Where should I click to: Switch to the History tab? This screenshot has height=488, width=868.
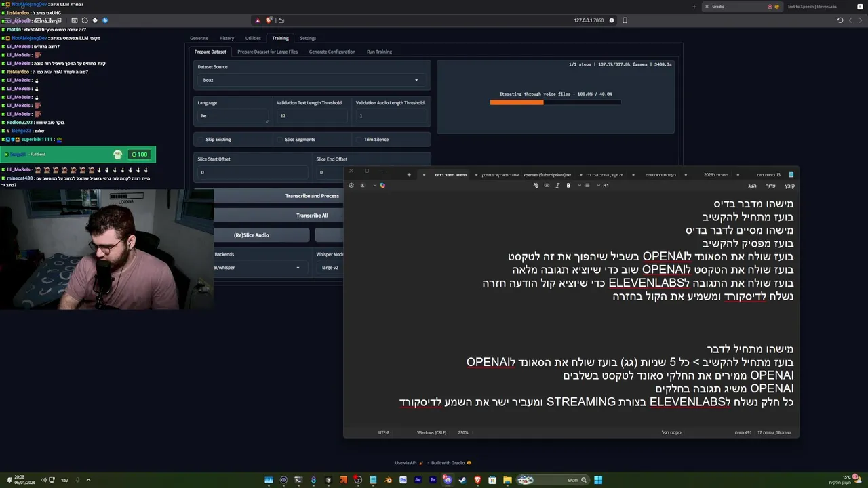click(226, 38)
